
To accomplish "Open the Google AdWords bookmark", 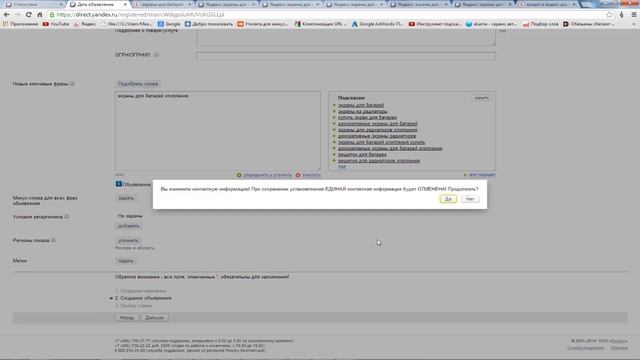I will [x=378, y=24].
